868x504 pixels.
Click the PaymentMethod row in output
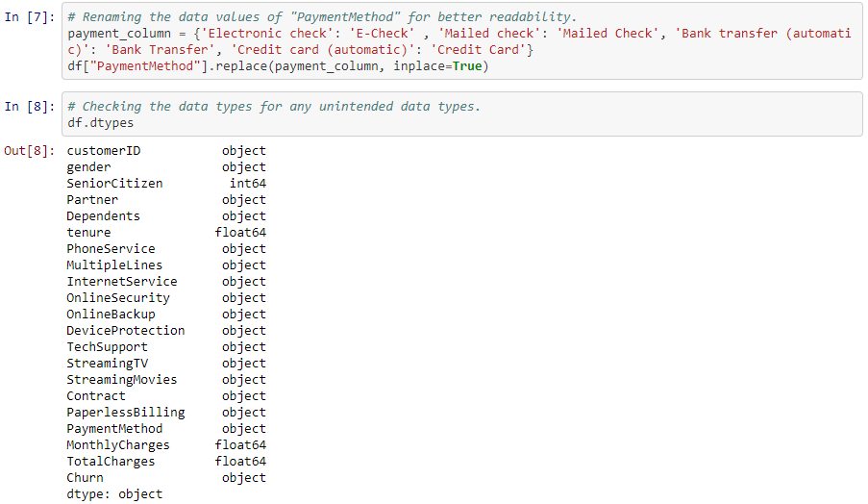coord(114,429)
